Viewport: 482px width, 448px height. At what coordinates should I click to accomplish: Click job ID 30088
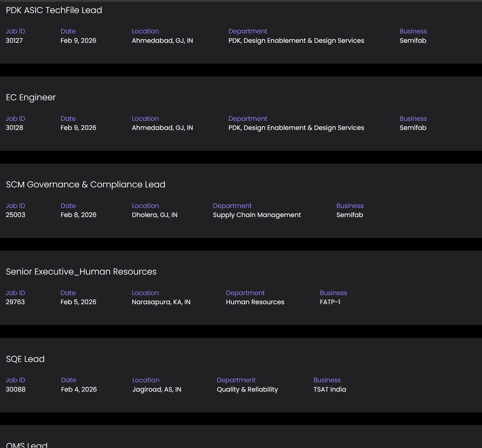(x=16, y=389)
